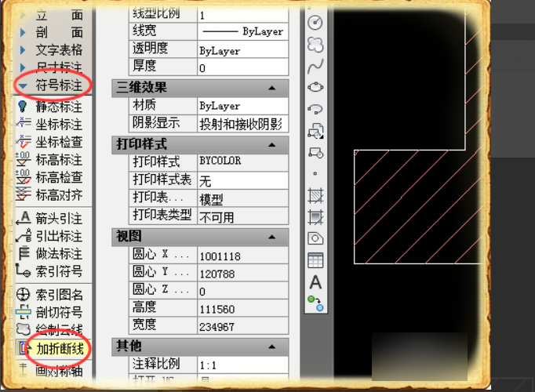The width and height of the screenshot is (535, 392).
Task: Select the Revision Cloud tool
Action: click(x=315, y=45)
